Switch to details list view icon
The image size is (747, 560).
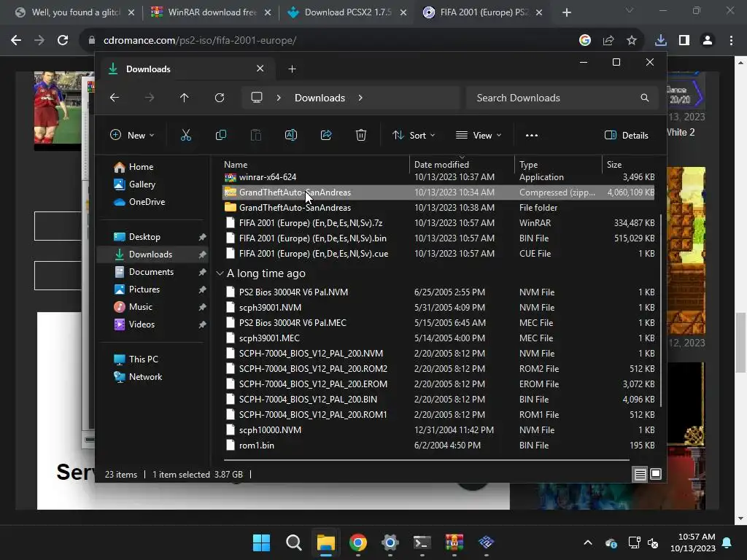(640, 474)
